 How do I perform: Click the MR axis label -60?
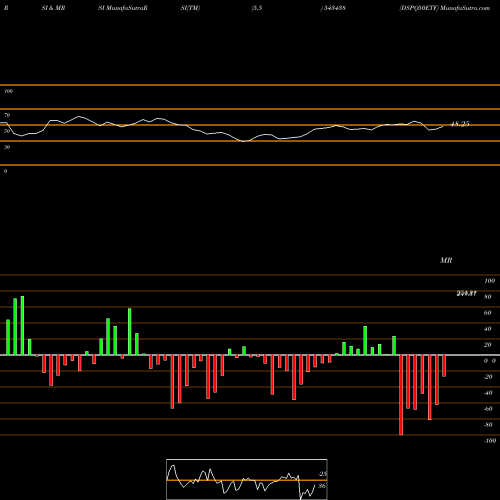(488, 409)
